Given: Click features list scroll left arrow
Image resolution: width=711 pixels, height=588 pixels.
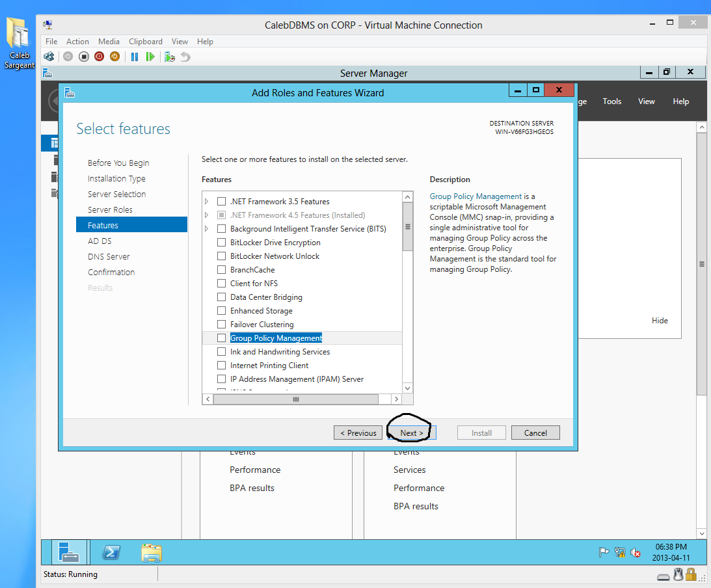Looking at the screenshot, I should 208,399.
